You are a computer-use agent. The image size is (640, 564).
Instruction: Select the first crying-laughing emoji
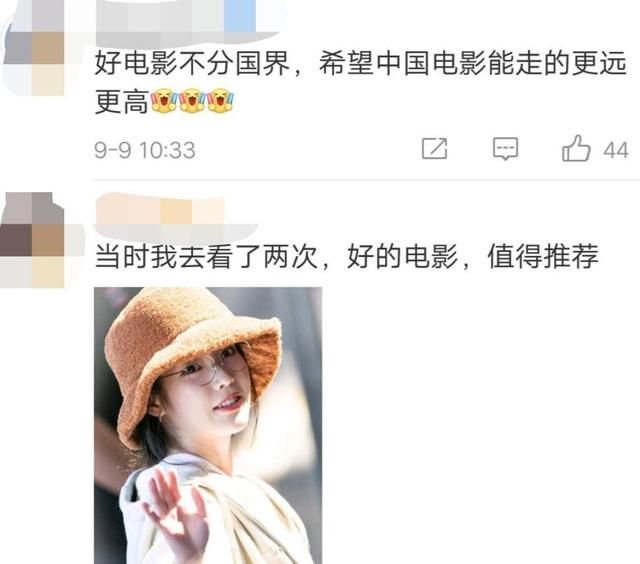[x=164, y=101]
